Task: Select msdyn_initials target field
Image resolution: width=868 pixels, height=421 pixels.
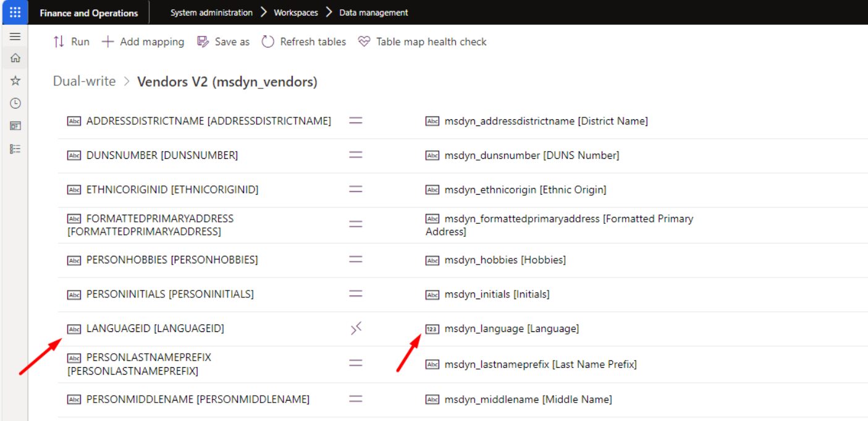Action: pos(497,294)
